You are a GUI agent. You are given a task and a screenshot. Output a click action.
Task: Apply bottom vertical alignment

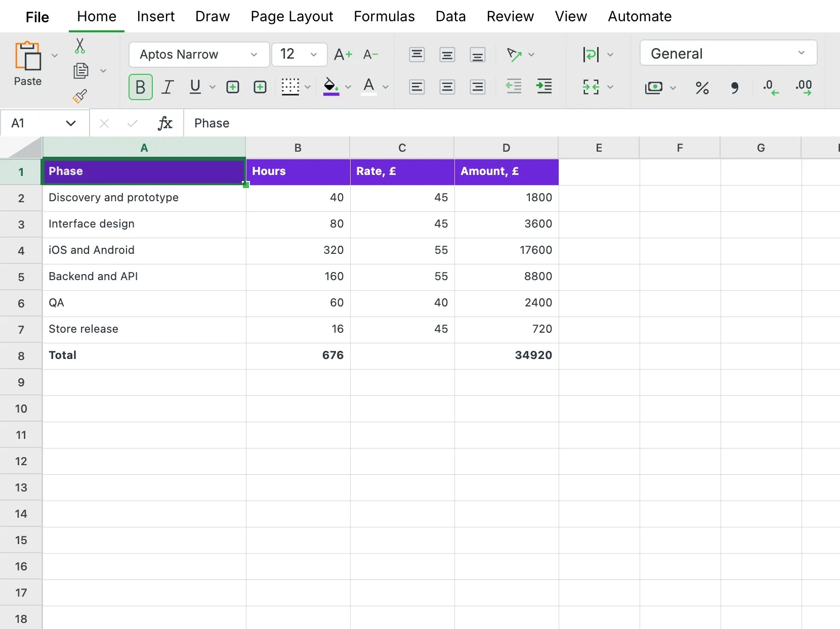(478, 54)
